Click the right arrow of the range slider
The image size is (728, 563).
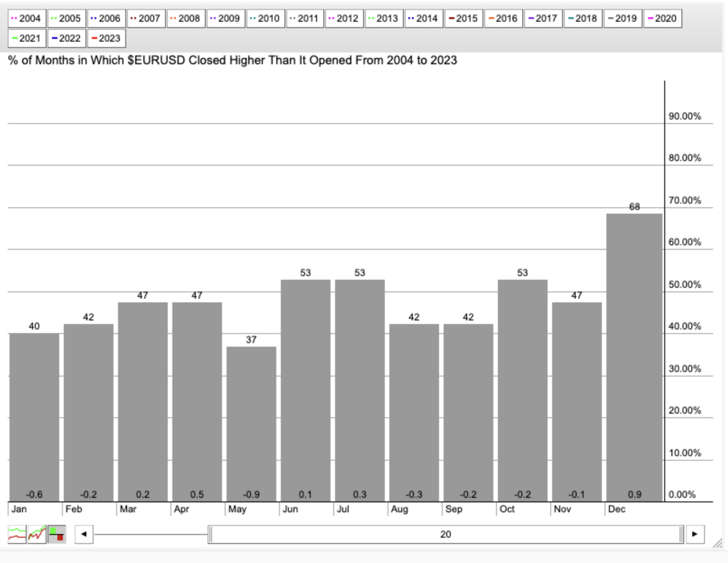point(695,534)
